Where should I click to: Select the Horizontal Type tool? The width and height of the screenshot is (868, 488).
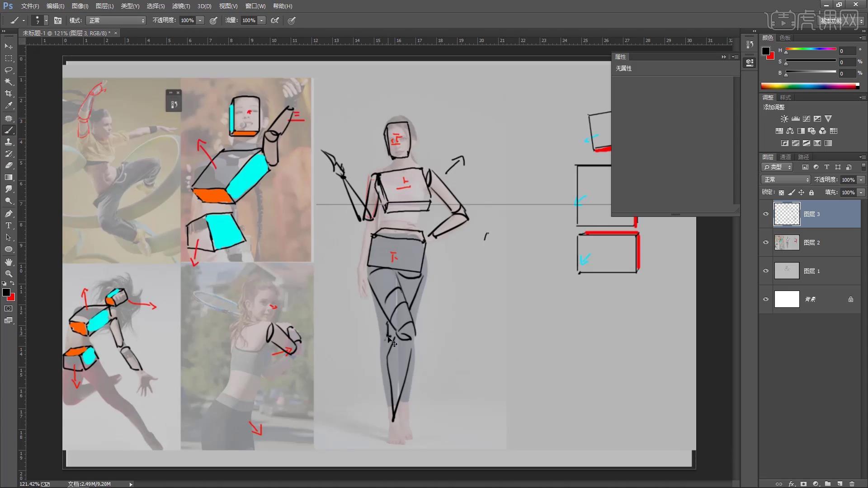coord(9,225)
